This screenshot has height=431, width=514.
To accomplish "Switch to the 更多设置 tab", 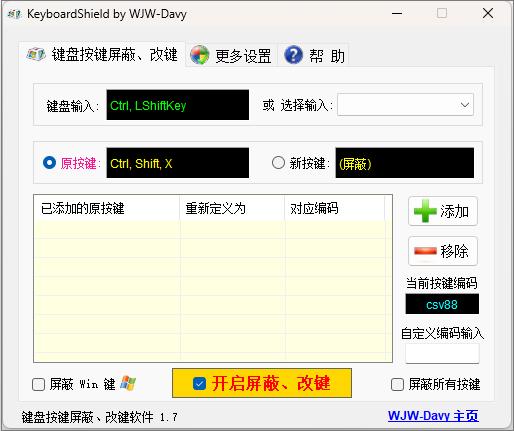I will (x=231, y=55).
